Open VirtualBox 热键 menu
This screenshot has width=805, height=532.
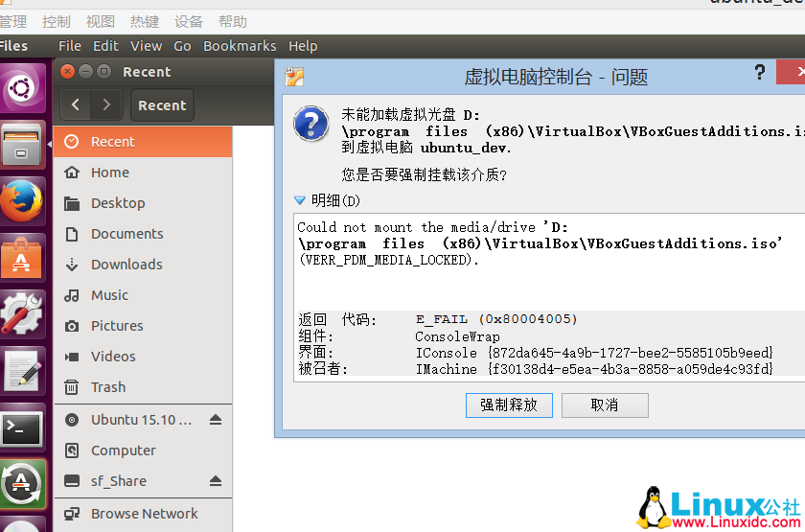tap(145, 21)
